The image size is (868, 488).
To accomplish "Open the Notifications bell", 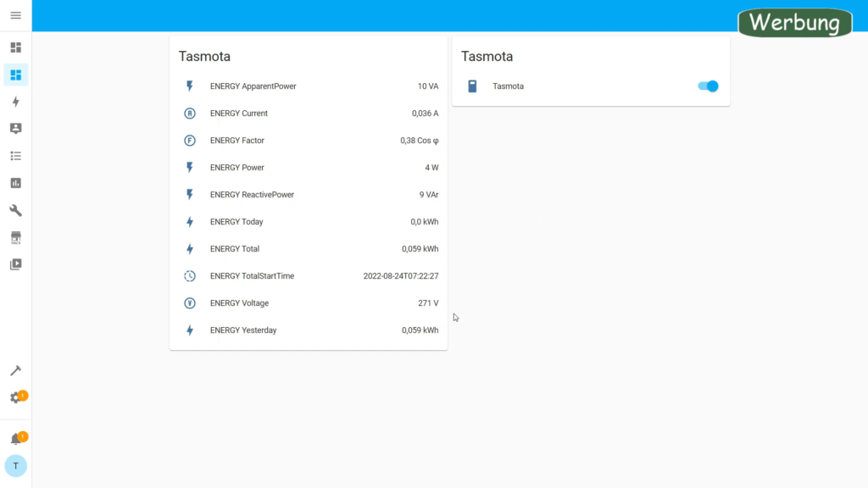I will click(15, 439).
